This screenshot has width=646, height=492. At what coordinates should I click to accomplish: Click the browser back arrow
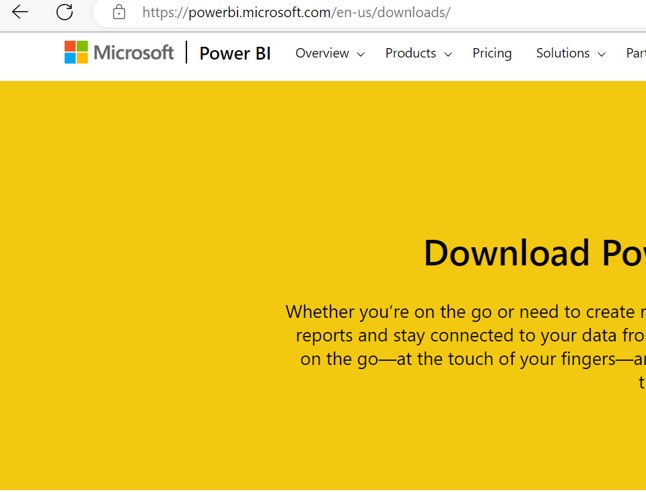coord(20,13)
